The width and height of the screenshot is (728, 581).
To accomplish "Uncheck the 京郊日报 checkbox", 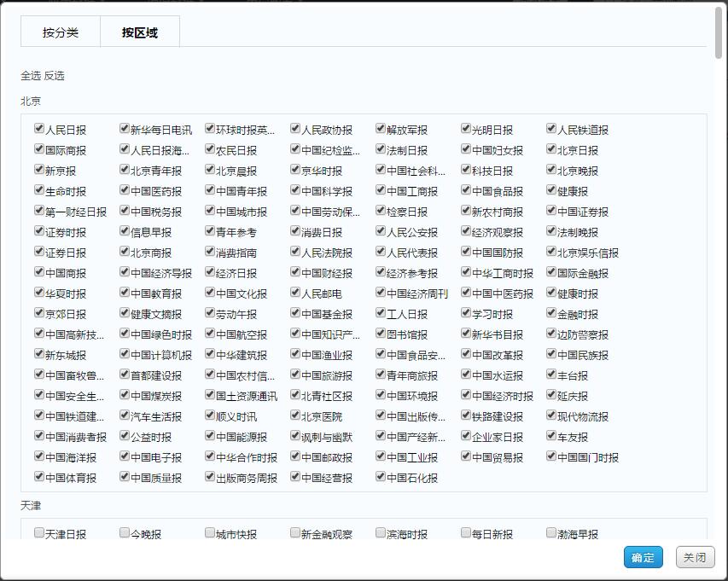I will [x=39, y=312].
